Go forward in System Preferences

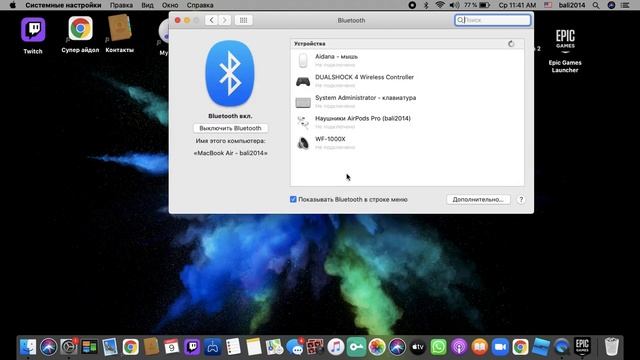click(224, 20)
